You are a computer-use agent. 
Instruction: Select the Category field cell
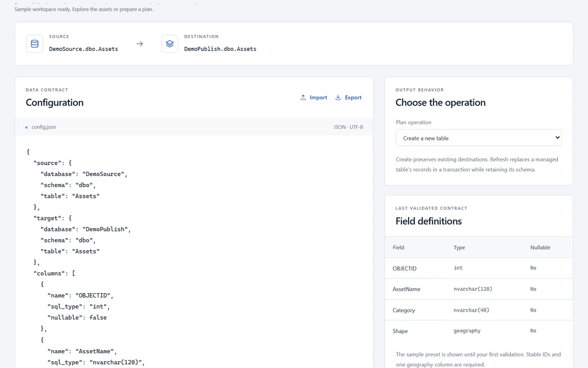[404, 310]
